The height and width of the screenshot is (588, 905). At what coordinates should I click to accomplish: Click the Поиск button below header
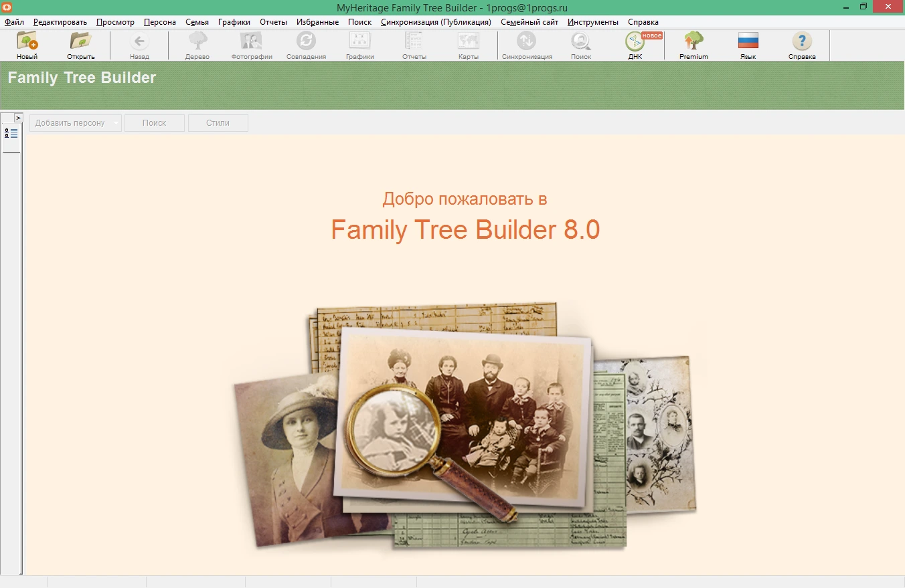click(154, 123)
